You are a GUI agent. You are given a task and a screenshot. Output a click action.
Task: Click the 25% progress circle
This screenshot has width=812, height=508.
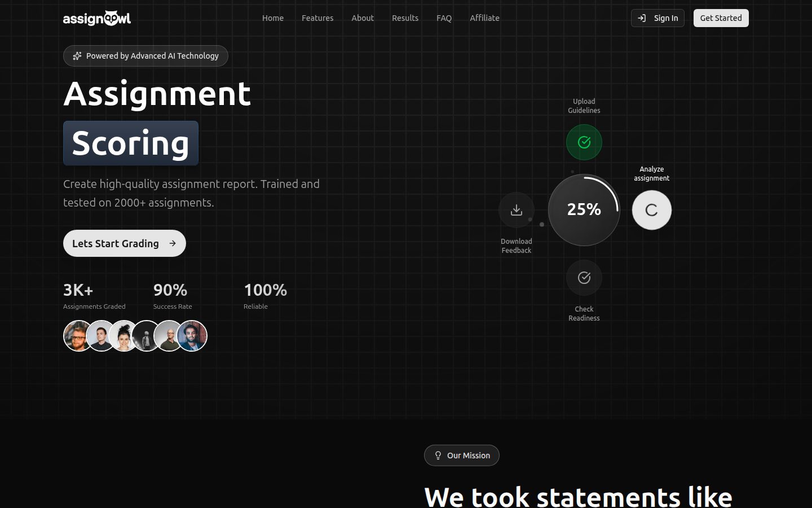click(x=584, y=210)
